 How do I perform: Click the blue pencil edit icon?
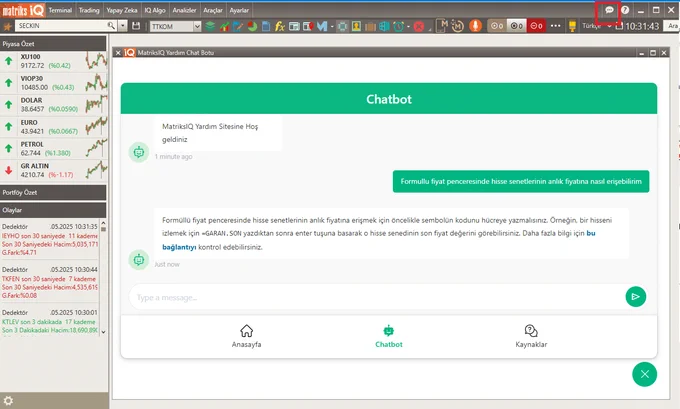pyautogui.click(x=238, y=26)
